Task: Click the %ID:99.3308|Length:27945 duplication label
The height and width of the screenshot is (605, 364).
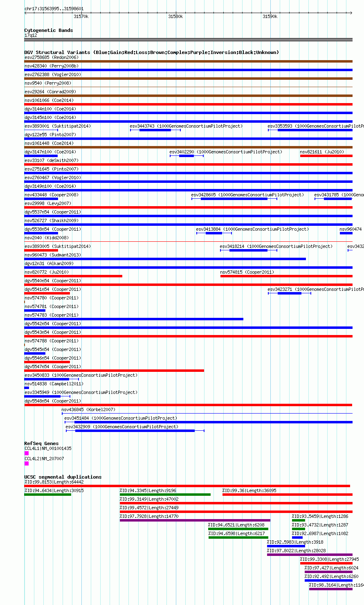Action: coord(330,559)
